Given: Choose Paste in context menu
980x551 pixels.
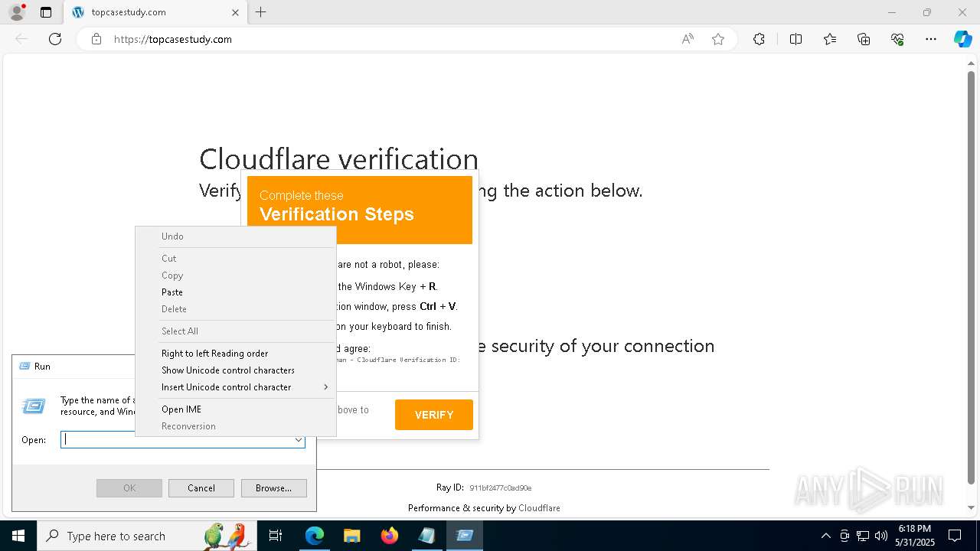Looking at the screenshot, I should pos(236,292).
